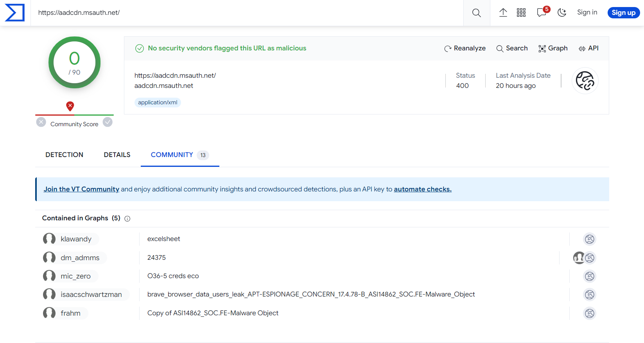Click graph icon in the O36-5 creds eco row

[x=590, y=276]
